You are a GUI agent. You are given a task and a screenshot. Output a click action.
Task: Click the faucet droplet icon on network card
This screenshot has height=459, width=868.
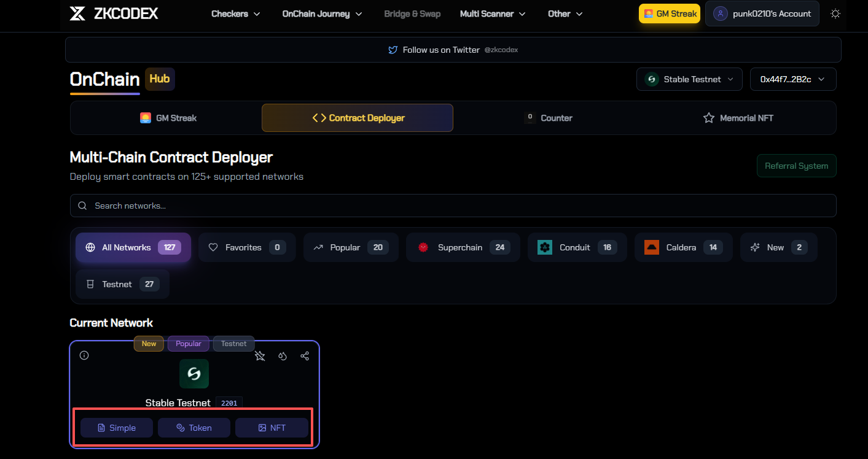pos(283,356)
